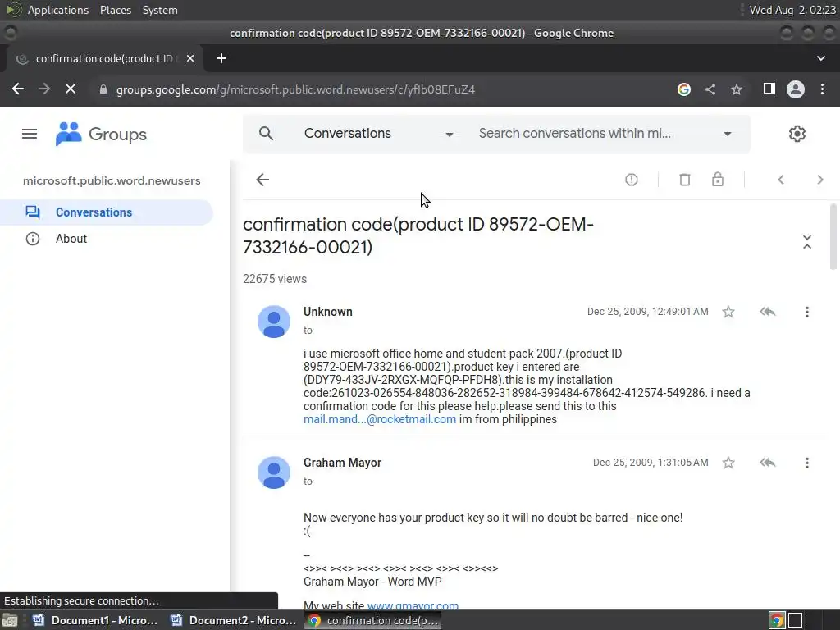Click the clock showing Wed Aug 2
The width and height of the screenshot is (840, 630).
pos(792,10)
